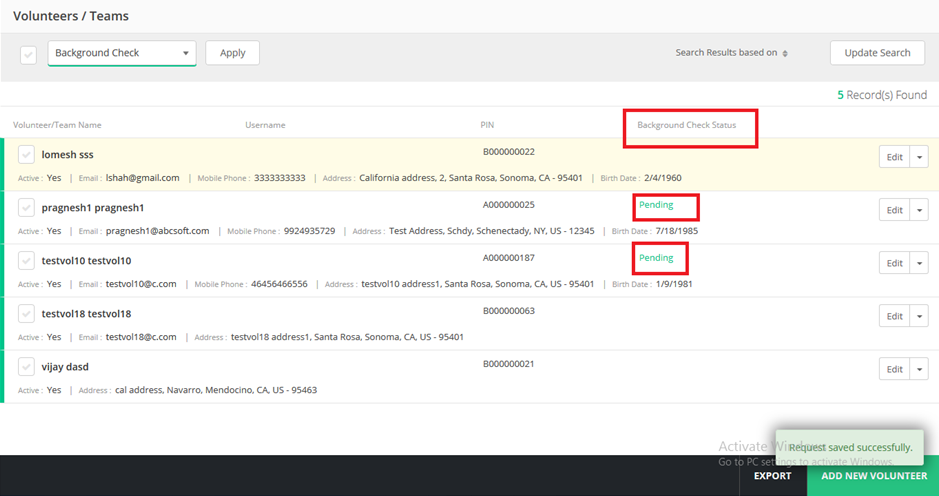939x496 pixels.
Task: Edit the testvol18 testvol18 record
Action: pos(894,316)
